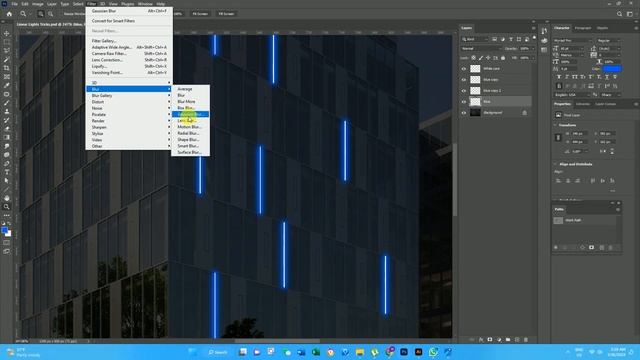
Task: Click the zoom out magnifier option
Action: [51, 14]
